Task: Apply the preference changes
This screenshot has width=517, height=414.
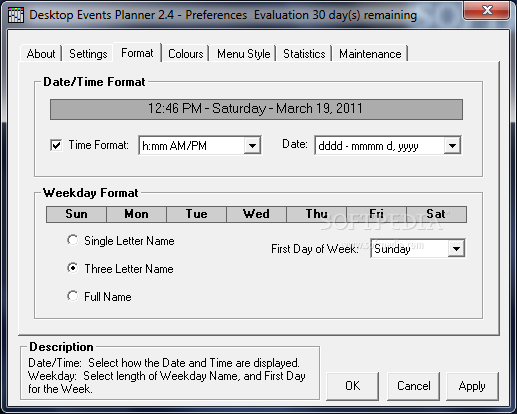Action: pyautogui.click(x=472, y=386)
